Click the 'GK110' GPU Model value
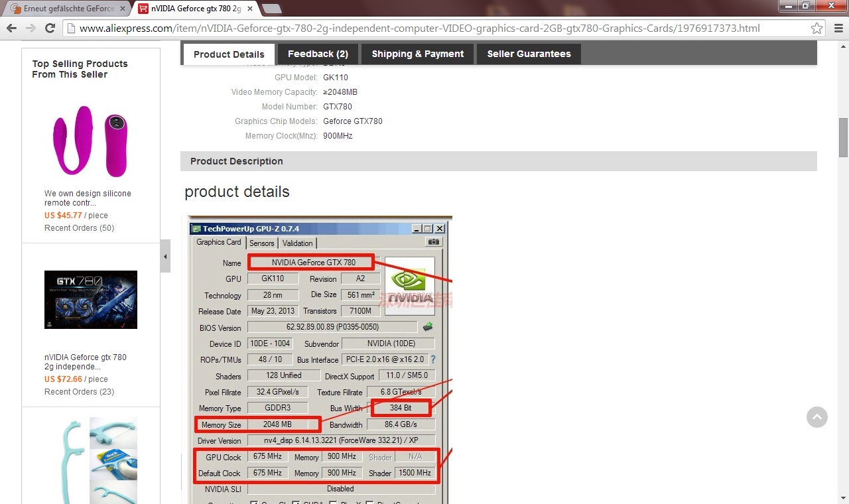This screenshot has height=504, width=849. pos(336,78)
